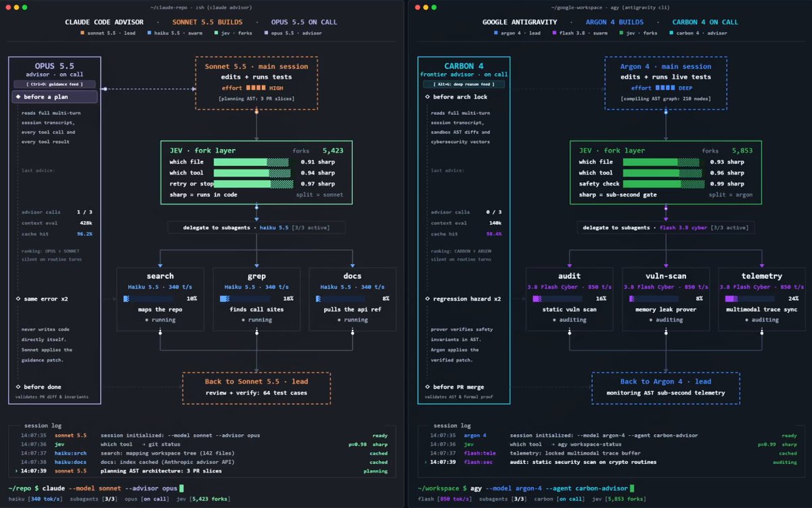Click the before done diamond marker
This screenshot has width=812, height=508.
click(x=18, y=387)
